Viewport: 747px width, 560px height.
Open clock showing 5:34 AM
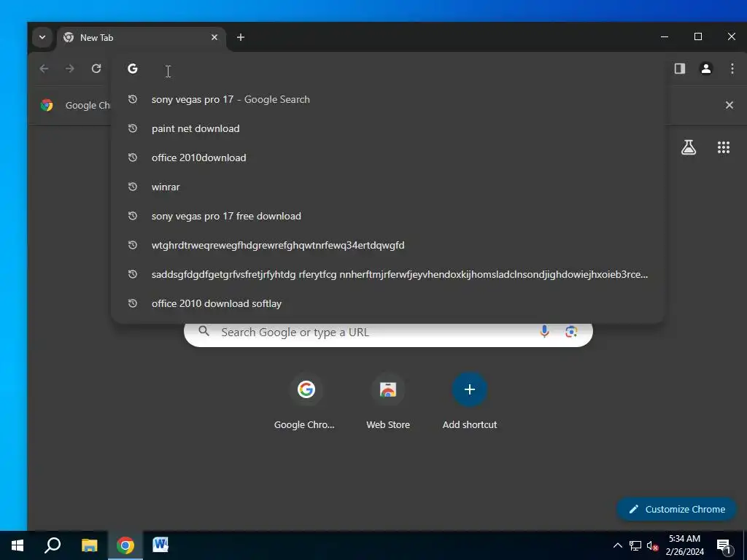click(684, 545)
